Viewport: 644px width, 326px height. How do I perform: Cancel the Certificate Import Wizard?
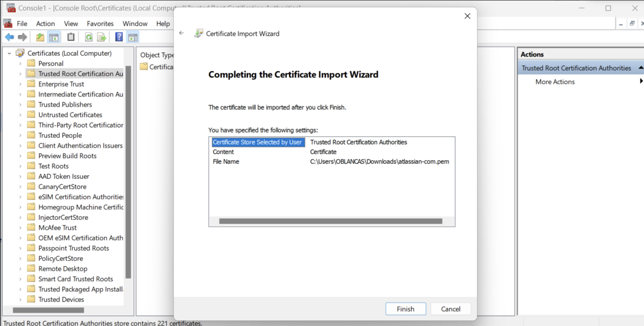(450, 308)
